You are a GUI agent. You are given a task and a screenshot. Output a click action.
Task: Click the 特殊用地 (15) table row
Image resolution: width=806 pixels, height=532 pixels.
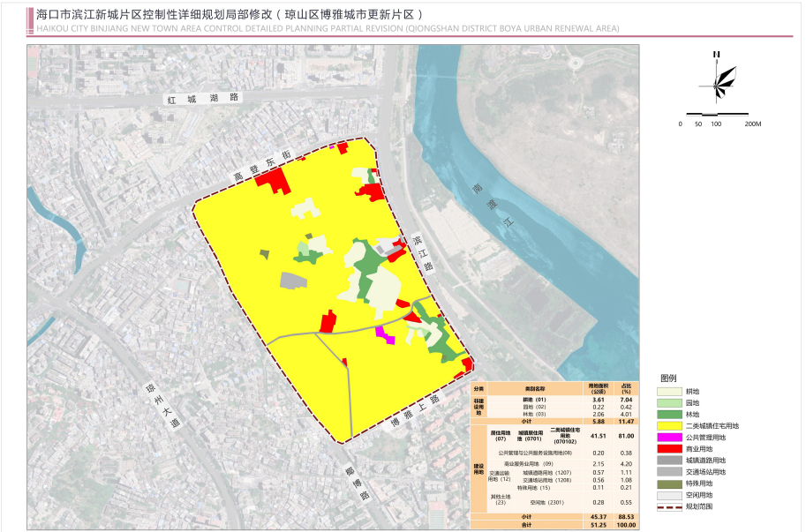[x=533, y=488]
